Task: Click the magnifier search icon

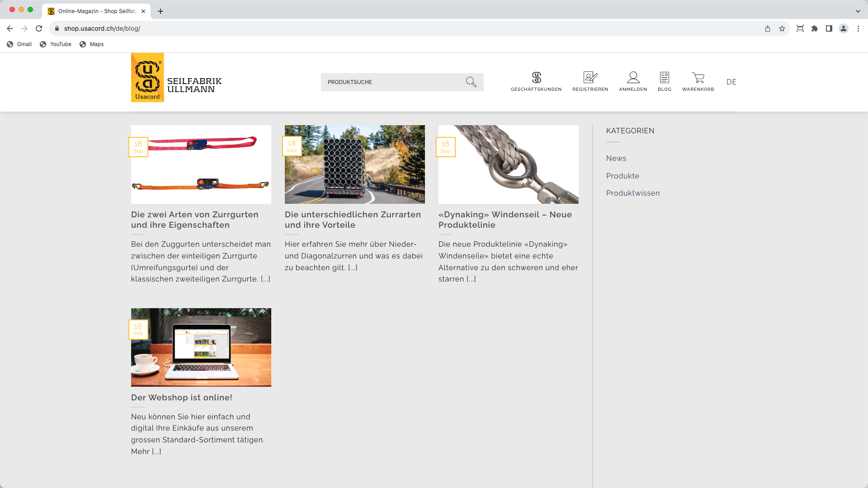Action: [471, 82]
